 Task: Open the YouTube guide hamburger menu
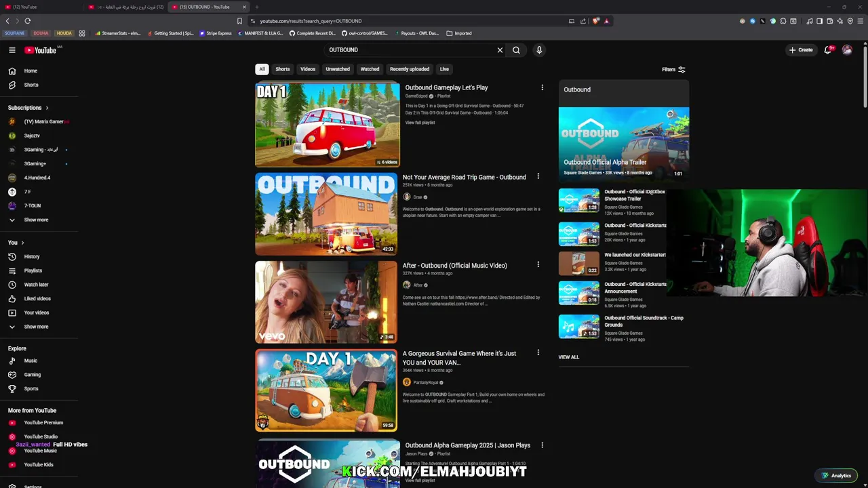coord(12,50)
